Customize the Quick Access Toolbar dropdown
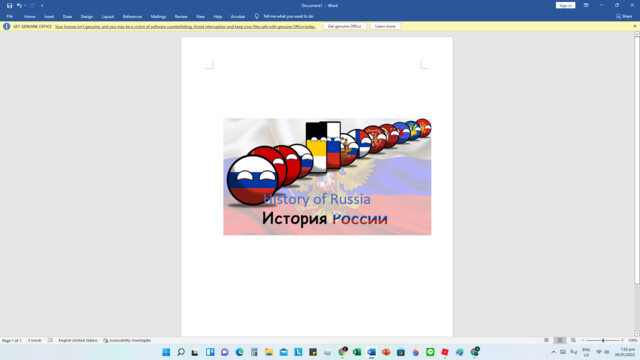 [x=42, y=5]
